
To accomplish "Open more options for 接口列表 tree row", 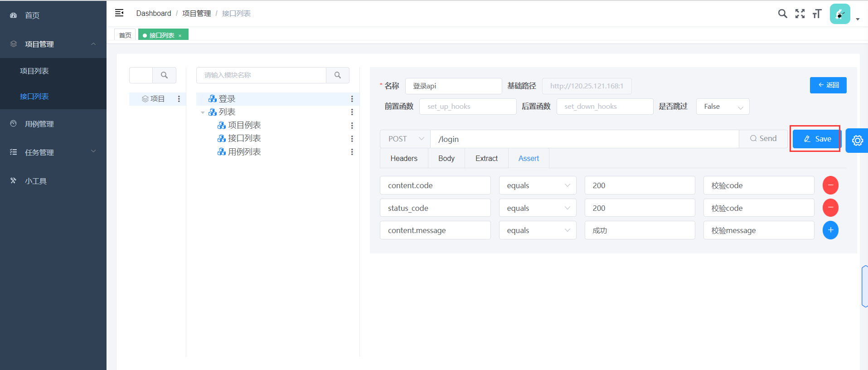I will click(352, 138).
